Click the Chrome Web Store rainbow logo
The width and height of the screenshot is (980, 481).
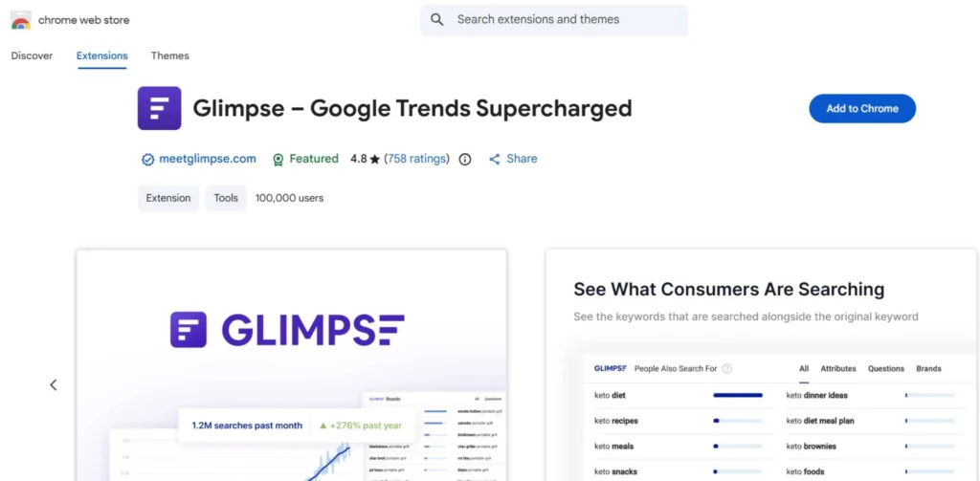point(20,20)
